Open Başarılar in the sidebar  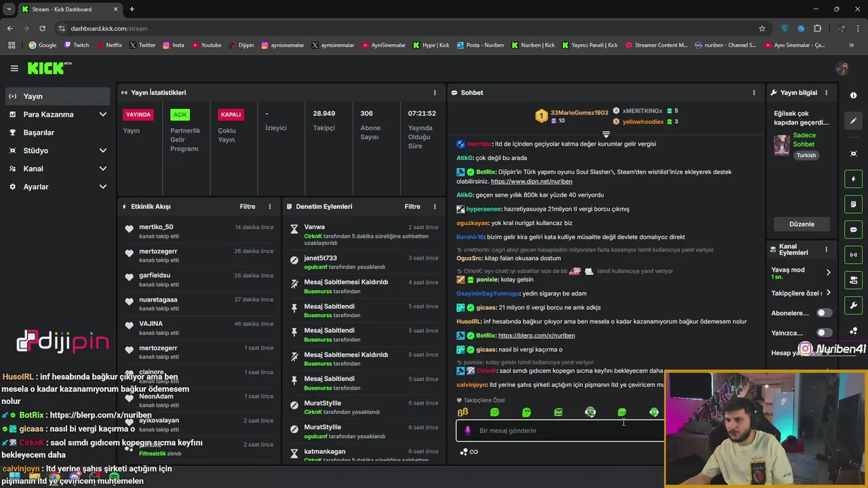point(58,132)
